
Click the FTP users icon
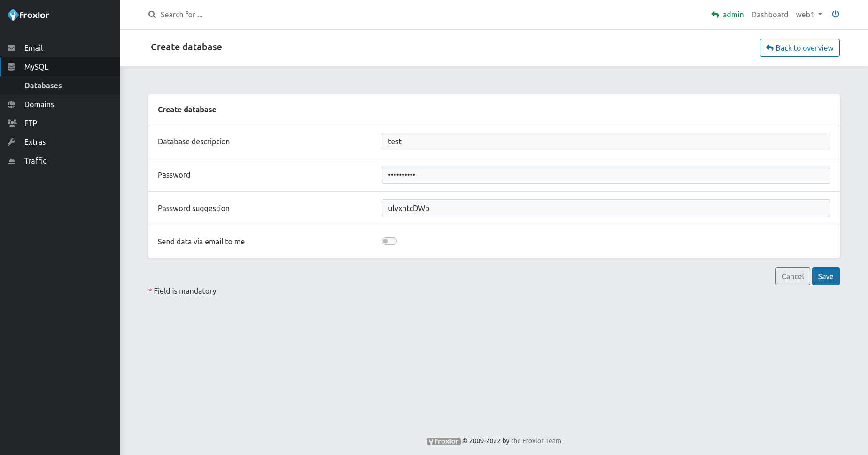(12, 123)
